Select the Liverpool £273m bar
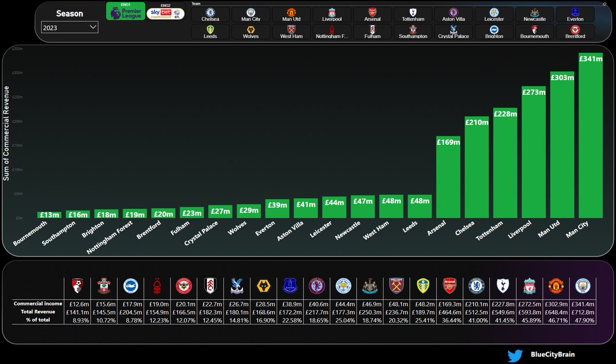 tap(533, 152)
